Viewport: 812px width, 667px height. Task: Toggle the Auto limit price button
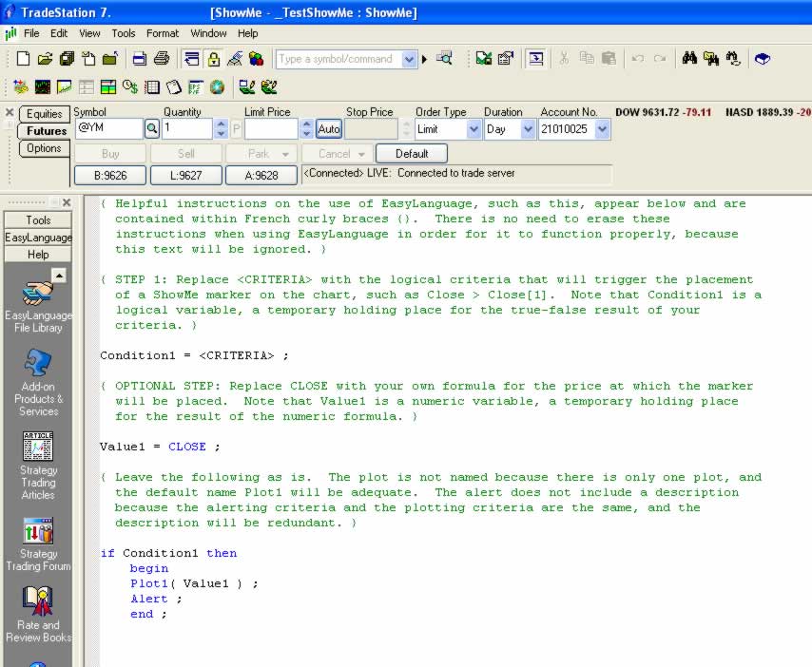coord(329,129)
